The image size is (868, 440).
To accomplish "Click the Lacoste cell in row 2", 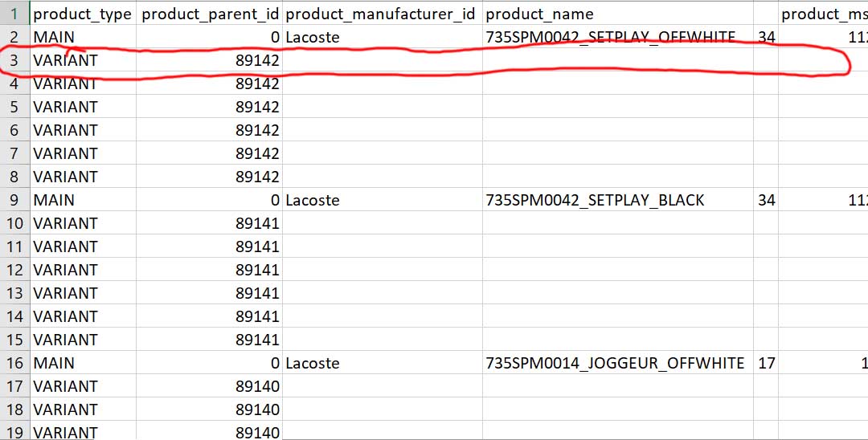I will point(382,37).
